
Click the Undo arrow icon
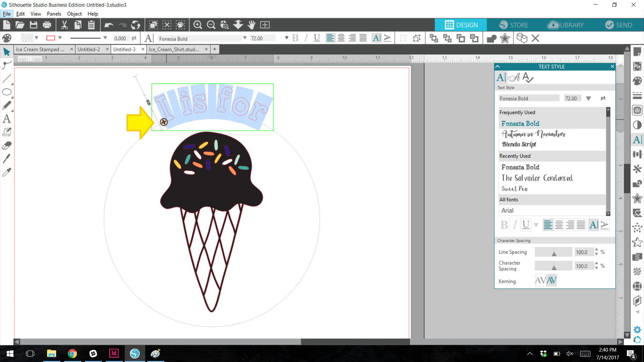[x=109, y=25]
